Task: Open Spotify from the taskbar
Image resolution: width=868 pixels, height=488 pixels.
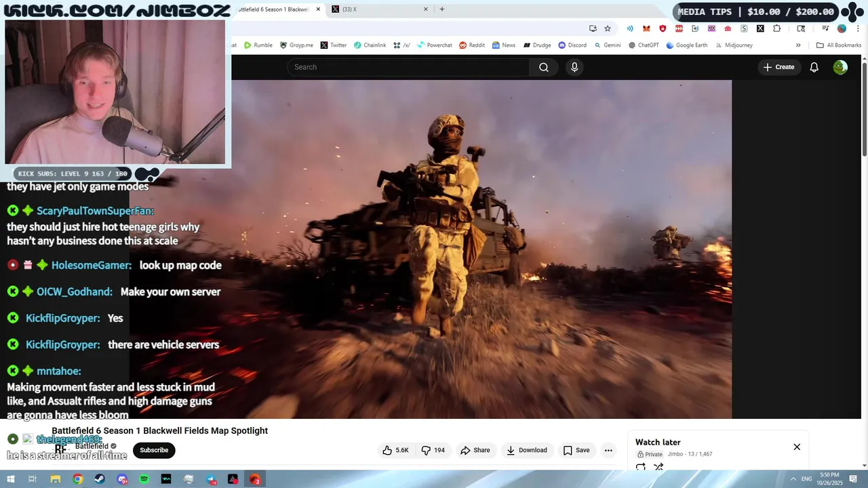Action: tap(144, 479)
